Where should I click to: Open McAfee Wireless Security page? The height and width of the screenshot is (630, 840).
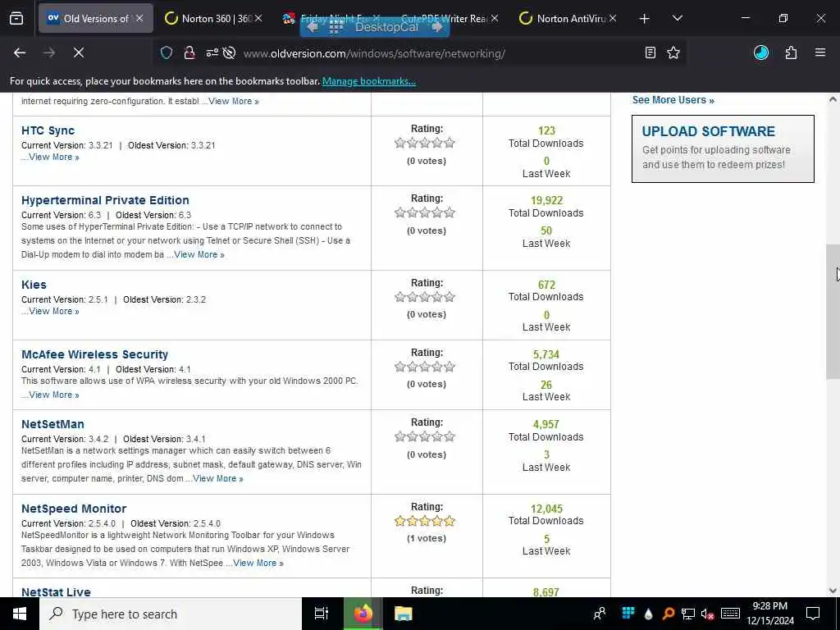pos(95,354)
